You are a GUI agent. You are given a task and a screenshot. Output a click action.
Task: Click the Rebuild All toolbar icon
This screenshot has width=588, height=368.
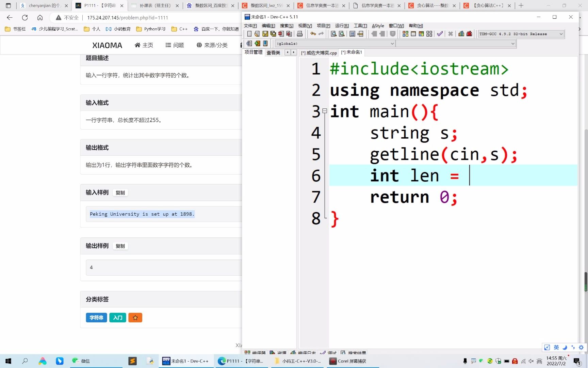pos(429,34)
